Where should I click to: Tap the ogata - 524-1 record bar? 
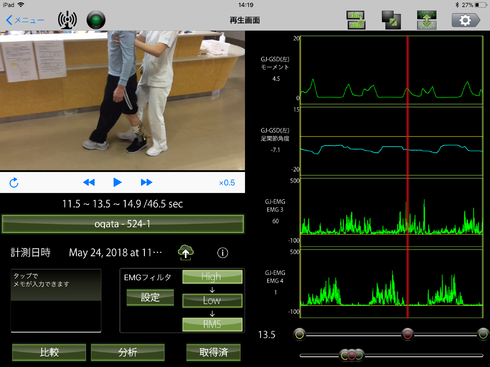(123, 224)
